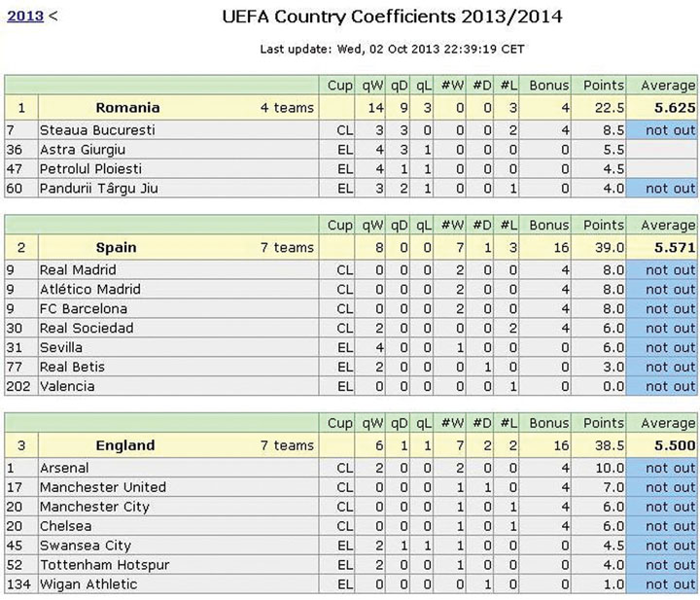The image size is (700, 600).
Task: Select the Real Madrid row
Action: (350, 269)
